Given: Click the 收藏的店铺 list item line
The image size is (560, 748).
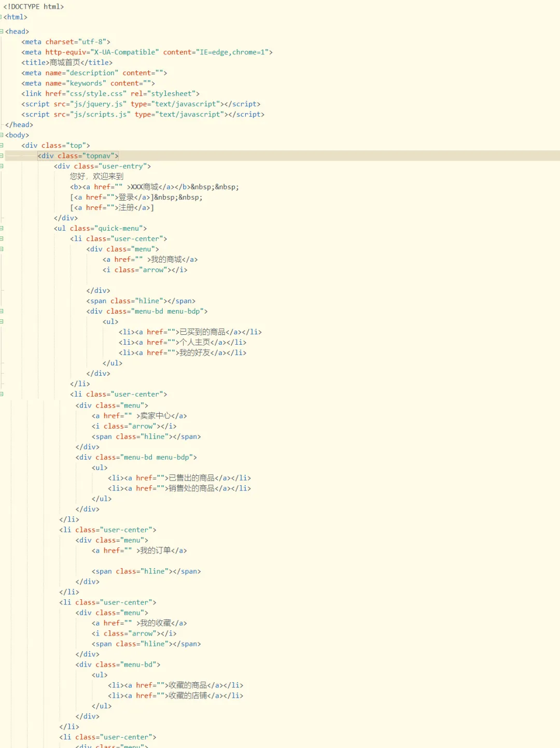Looking at the screenshot, I should pyautogui.click(x=176, y=696).
